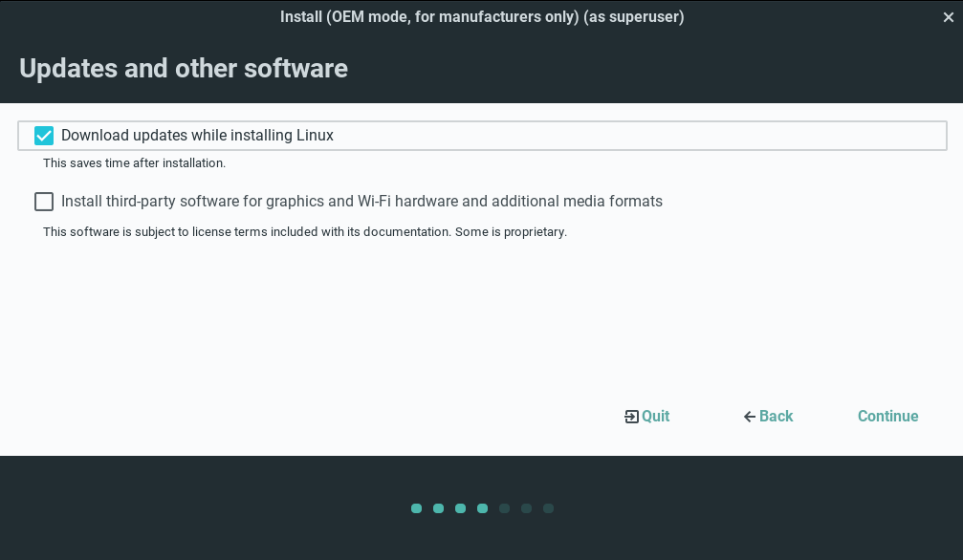Click the fourth highlighted progress dot
Viewport: 963px width, 560px height.
(x=482, y=508)
